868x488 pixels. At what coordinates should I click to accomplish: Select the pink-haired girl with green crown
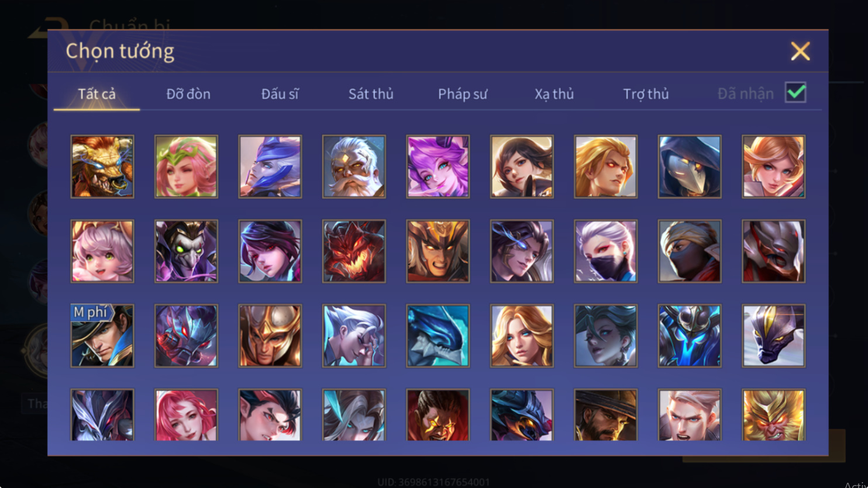coord(186,167)
